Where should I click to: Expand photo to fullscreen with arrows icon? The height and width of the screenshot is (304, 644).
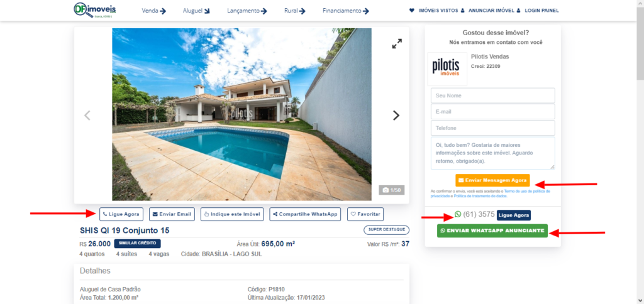tap(397, 44)
